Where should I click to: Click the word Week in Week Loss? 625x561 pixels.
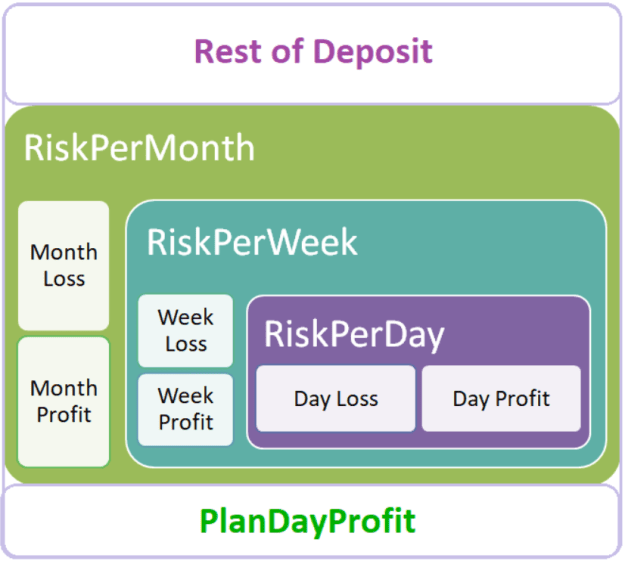(186, 317)
